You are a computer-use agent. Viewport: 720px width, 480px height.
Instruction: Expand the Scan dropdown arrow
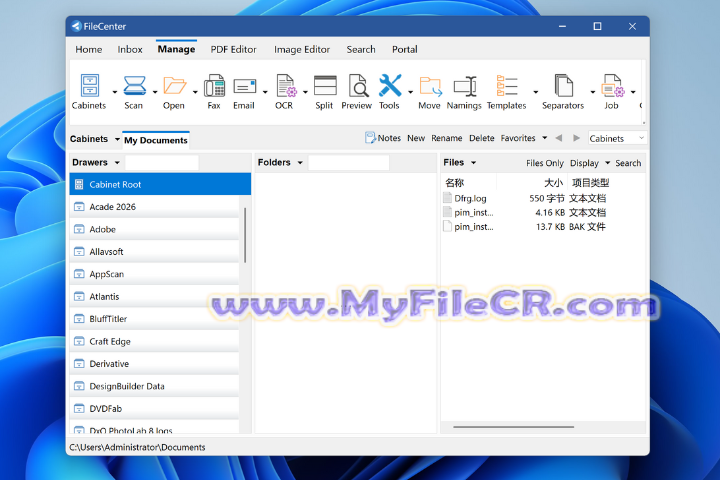point(155,92)
